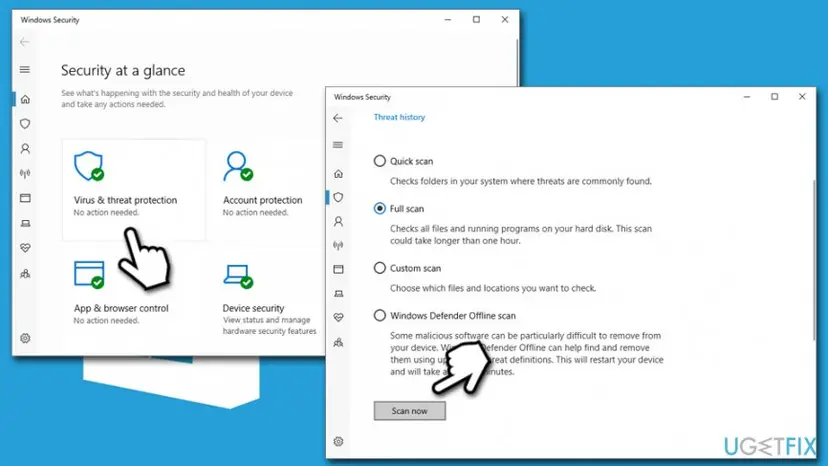828x466 pixels.
Task: Open device security icon in front window sidebar
Action: [338, 293]
